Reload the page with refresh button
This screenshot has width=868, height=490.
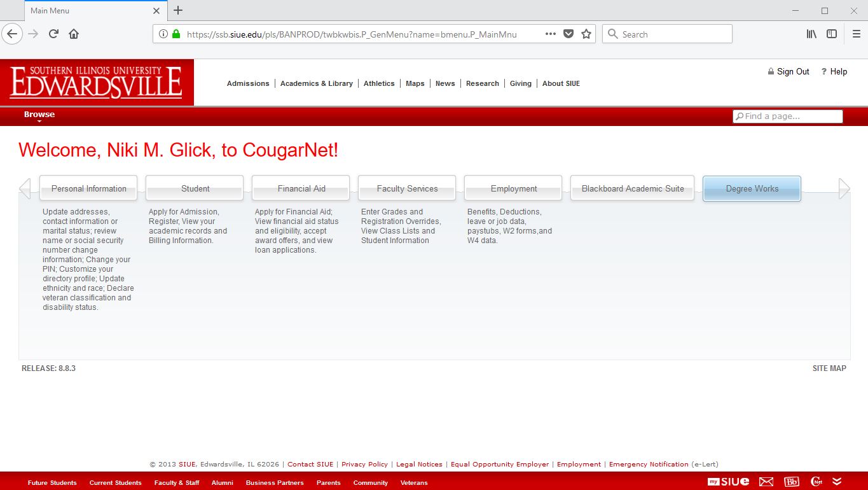[x=54, y=34]
